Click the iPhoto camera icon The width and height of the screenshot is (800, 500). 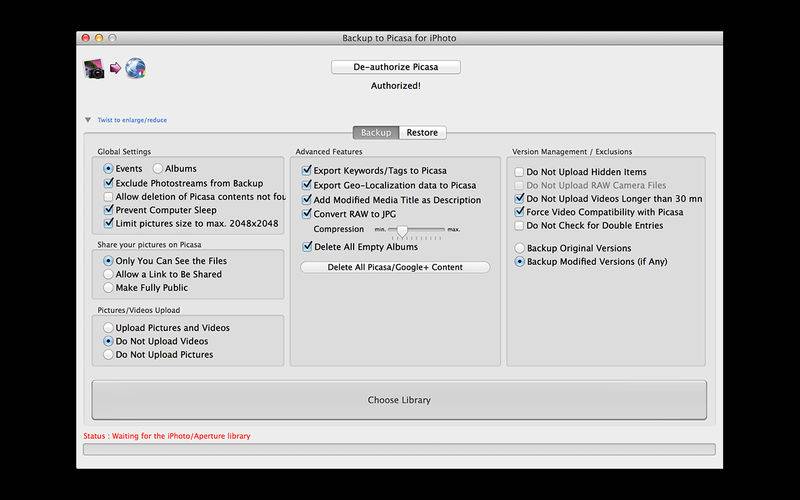click(97, 69)
